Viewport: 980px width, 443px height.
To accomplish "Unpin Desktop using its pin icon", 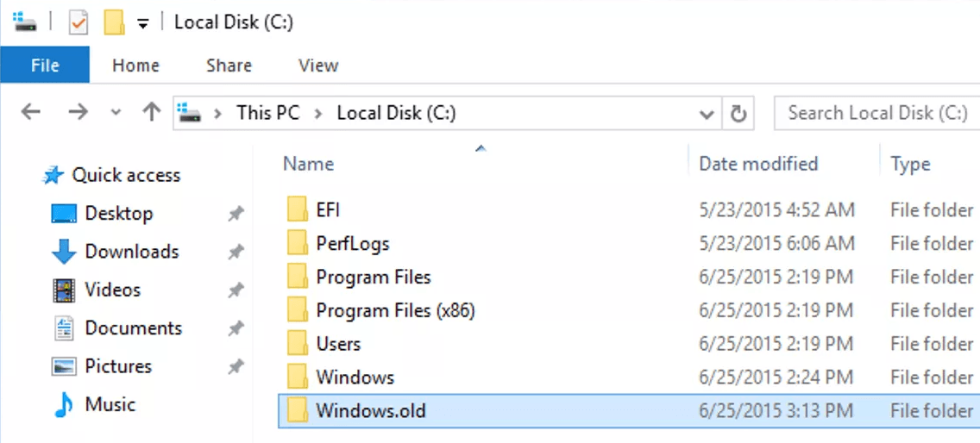I will point(236,214).
